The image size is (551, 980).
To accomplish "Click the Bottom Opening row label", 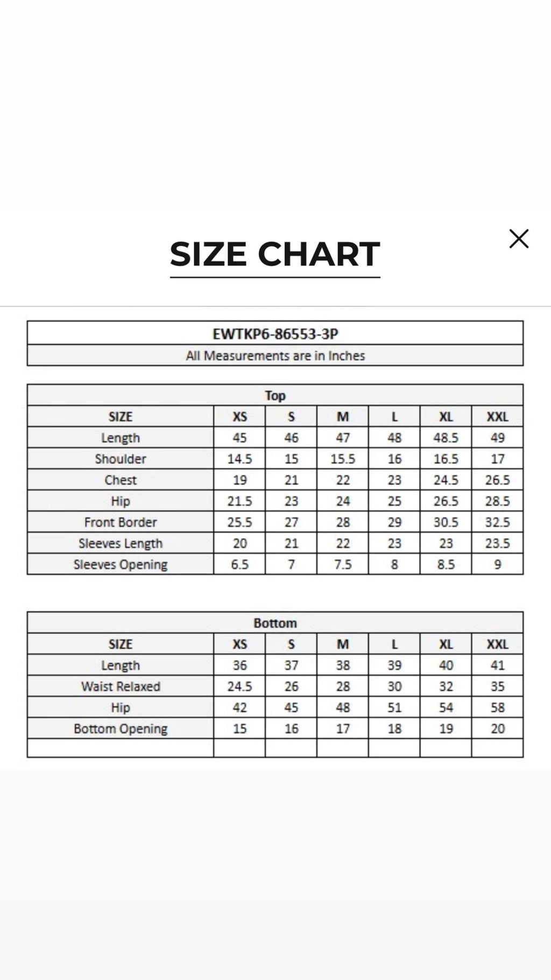I will click(121, 729).
